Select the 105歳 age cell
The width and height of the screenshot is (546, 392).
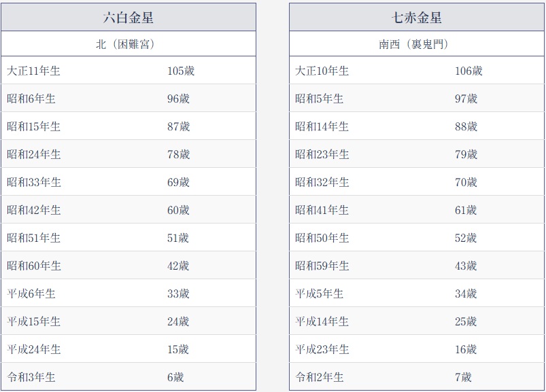[181, 71]
